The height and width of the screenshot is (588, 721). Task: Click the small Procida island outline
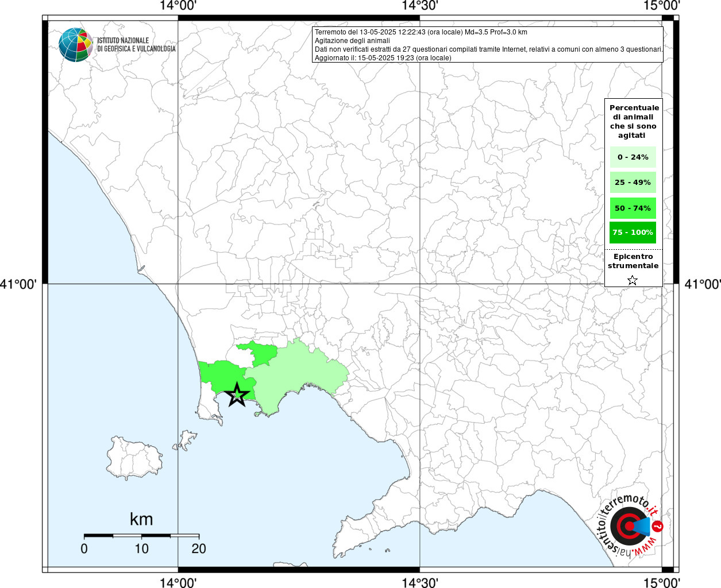[186, 440]
